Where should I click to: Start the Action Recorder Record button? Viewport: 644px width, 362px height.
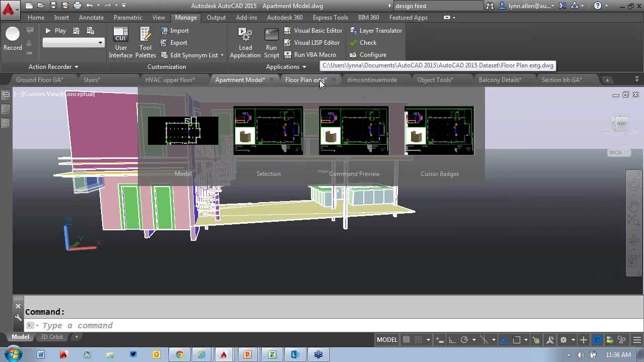pyautogui.click(x=13, y=39)
